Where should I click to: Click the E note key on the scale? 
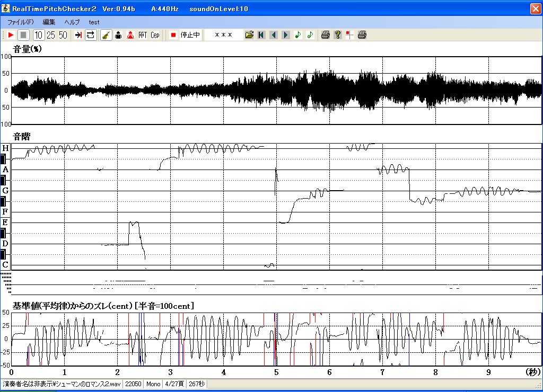pyautogui.click(x=5, y=222)
